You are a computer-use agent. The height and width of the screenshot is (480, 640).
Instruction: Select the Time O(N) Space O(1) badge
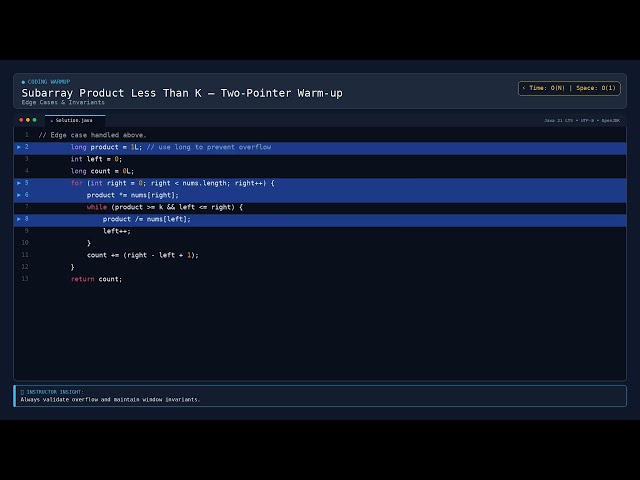[x=569, y=88]
